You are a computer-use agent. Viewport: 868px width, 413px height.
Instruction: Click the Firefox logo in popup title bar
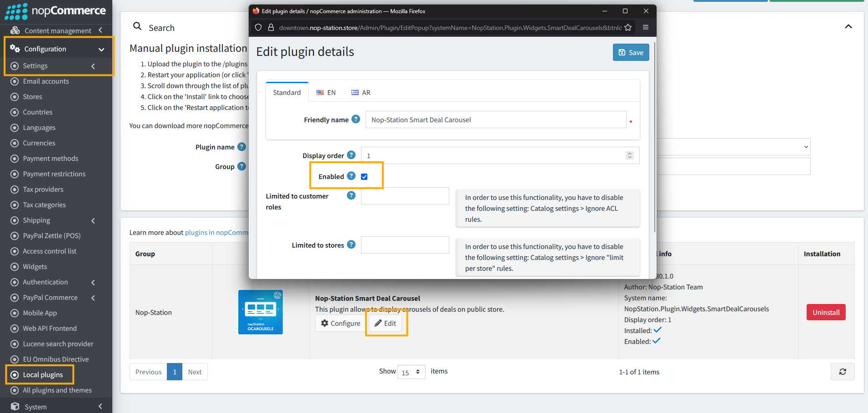pos(256,11)
